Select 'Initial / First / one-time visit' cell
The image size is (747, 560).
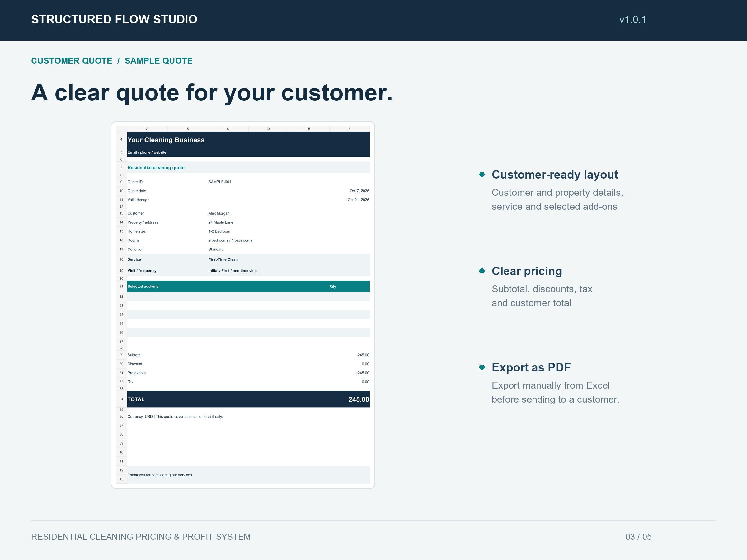click(233, 271)
